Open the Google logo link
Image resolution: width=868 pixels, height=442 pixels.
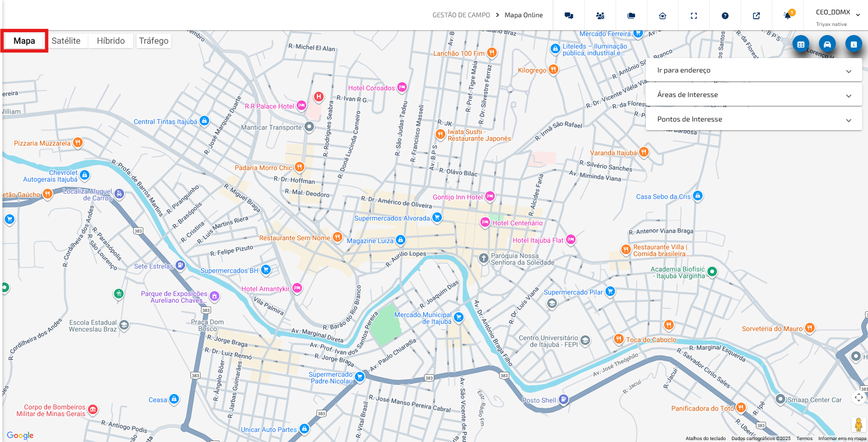click(x=20, y=435)
